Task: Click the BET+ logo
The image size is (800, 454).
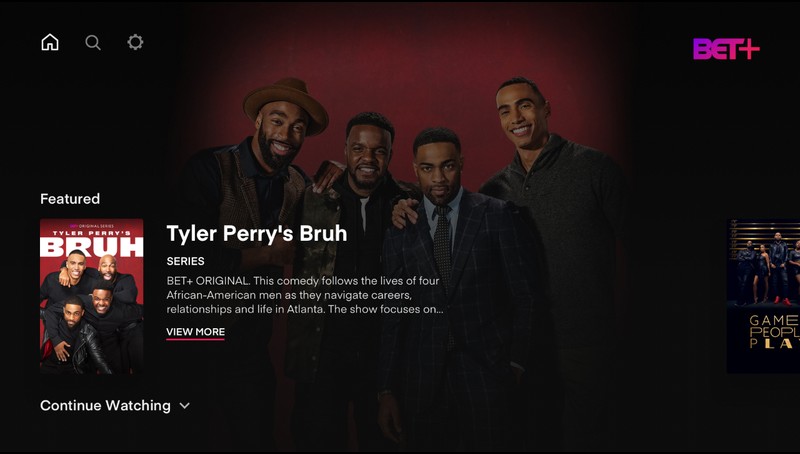Action: 726,49
